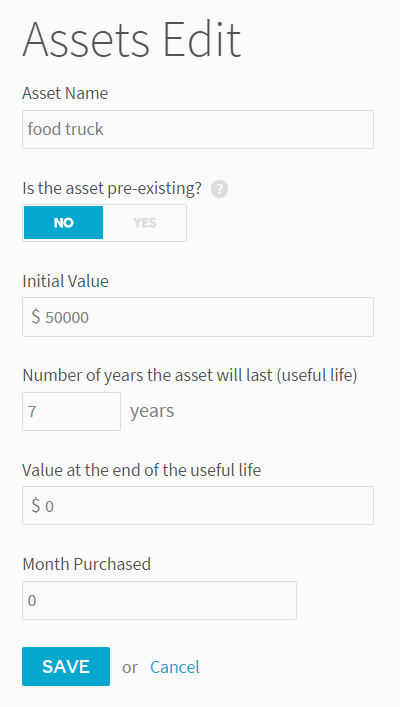This screenshot has height=707, width=400.
Task: Click the Asset Name label
Action: 65,93
